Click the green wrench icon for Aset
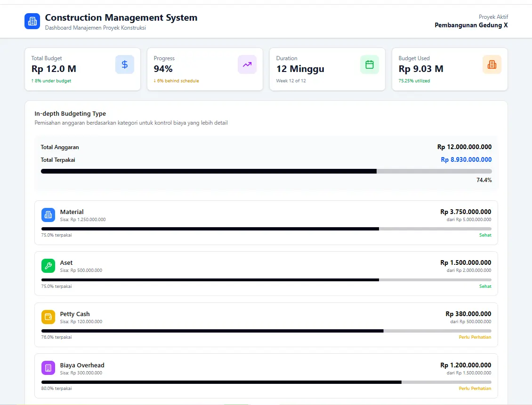Screen dimensions: 532x405 (x=48, y=266)
